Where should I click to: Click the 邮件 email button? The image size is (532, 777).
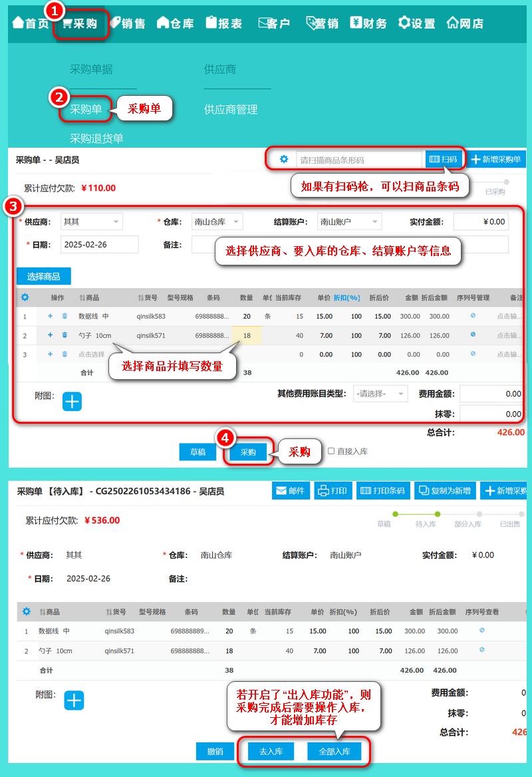[x=291, y=490]
